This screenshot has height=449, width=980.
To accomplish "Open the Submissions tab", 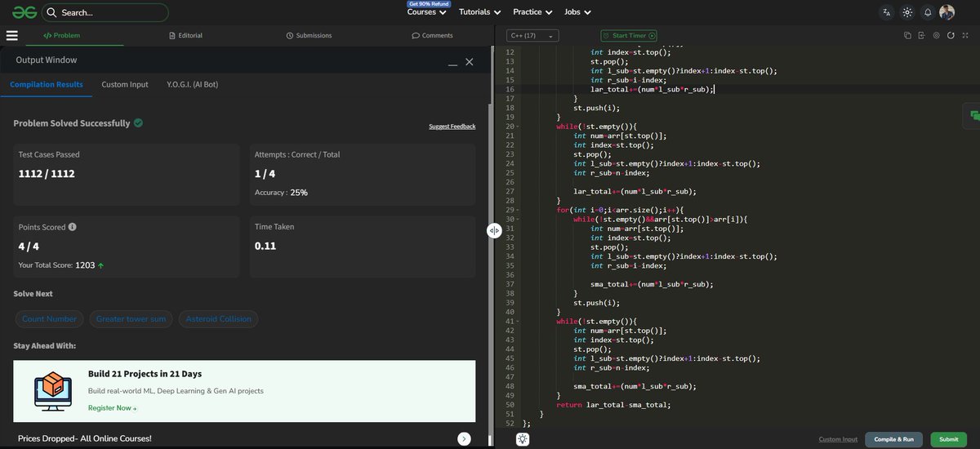I will (x=309, y=36).
